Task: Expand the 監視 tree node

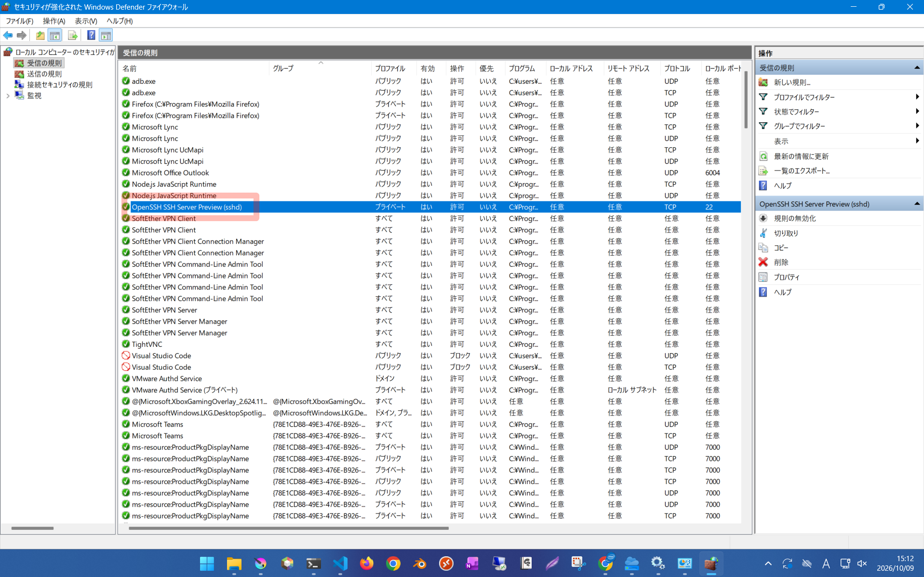Action: [8, 96]
